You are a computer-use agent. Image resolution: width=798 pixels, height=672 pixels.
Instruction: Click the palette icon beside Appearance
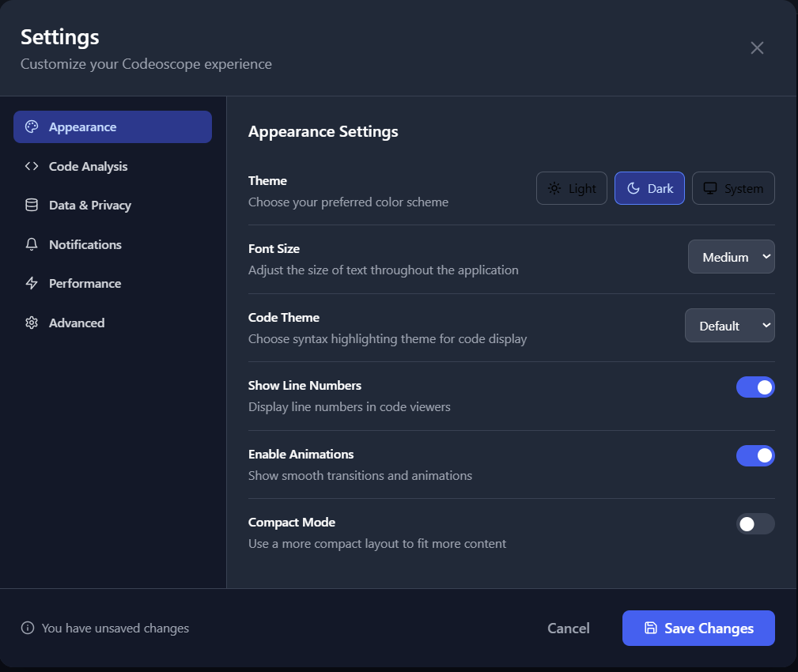(x=32, y=127)
